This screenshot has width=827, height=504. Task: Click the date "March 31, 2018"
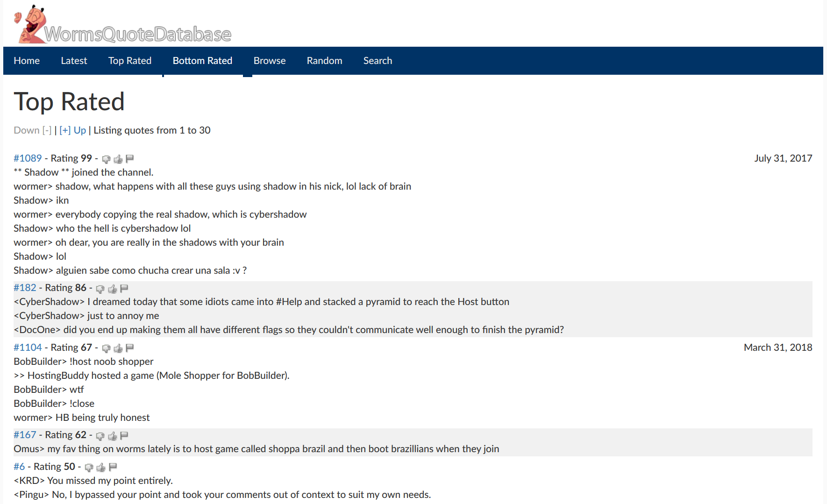tap(778, 348)
